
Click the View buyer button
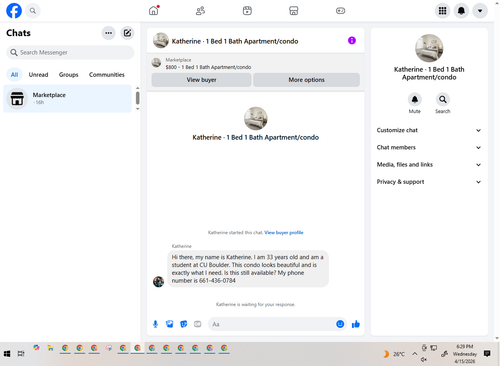(x=201, y=80)
